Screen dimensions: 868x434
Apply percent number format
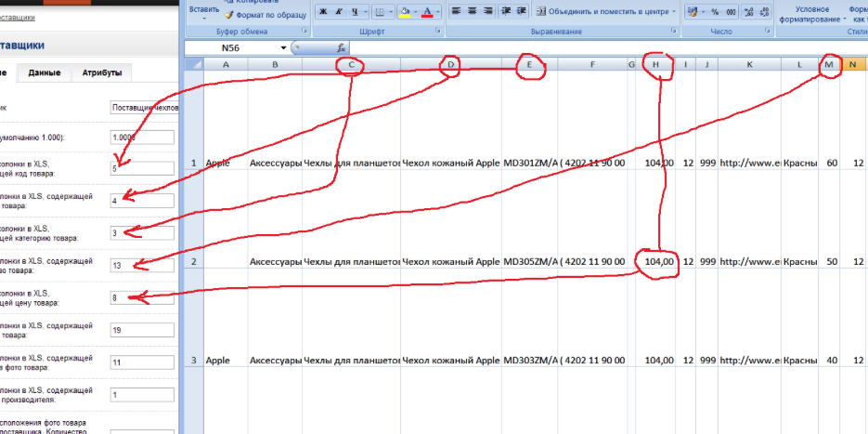pyautogui.click(x=717, y=12)
